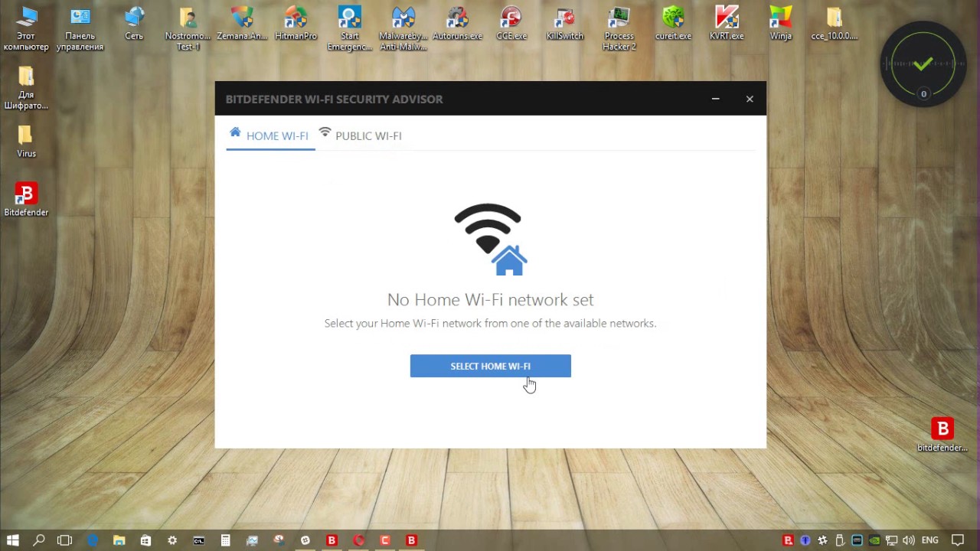980x551 pixels.
Task: Select the cce_10.0.0 archive folder icon
Action: [x=835, y=23]
